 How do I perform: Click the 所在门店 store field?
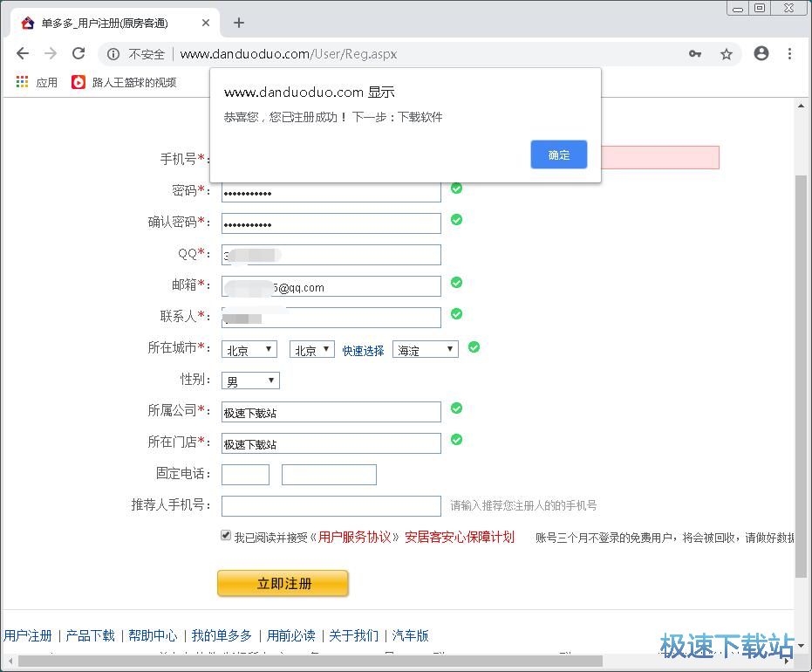pos(331,443)
